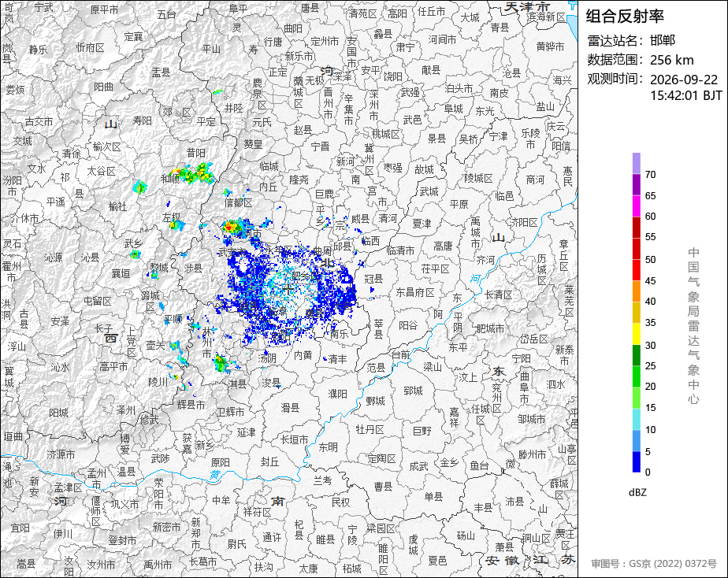Click the 夏津 map label
Viewport: 728px width, 578px height.
(422, 224)
